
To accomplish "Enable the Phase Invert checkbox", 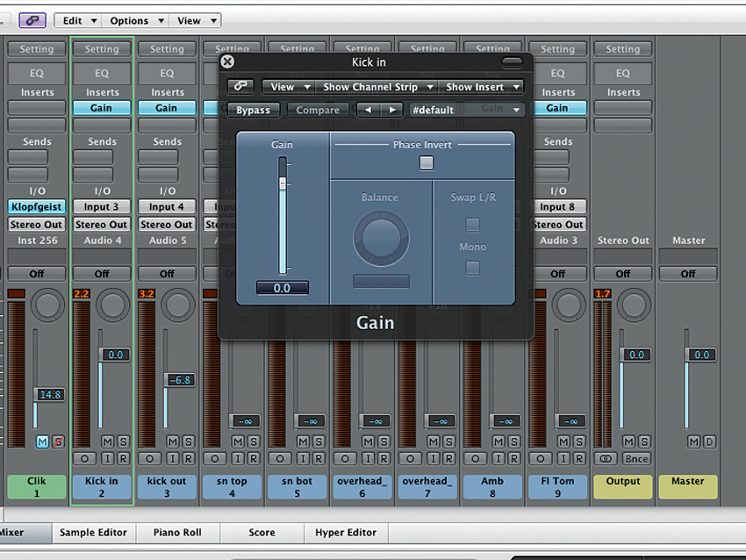I will pyautogui.click(x=427, y=163).
